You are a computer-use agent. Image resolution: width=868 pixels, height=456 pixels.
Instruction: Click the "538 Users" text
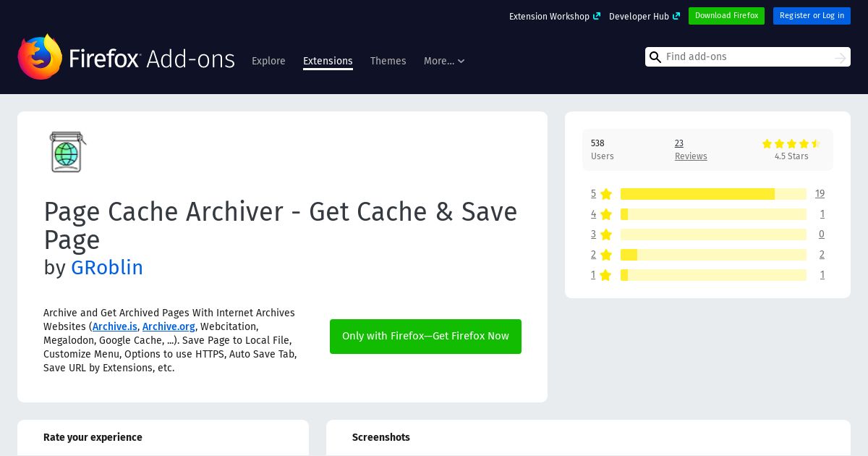point(602,150)
